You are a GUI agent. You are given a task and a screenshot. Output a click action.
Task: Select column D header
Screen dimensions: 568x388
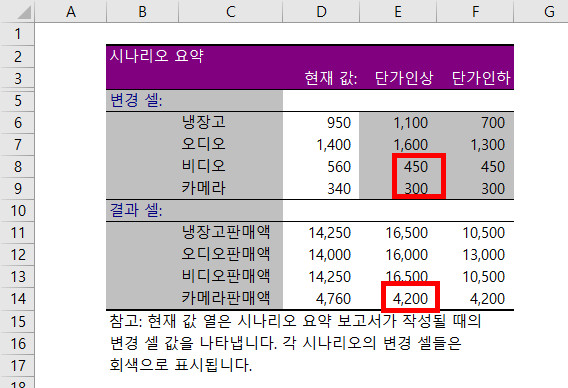click(321, 11)
